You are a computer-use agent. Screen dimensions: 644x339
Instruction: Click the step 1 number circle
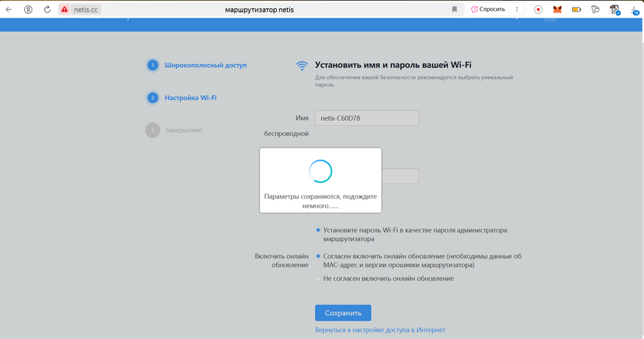click(153, 65)
